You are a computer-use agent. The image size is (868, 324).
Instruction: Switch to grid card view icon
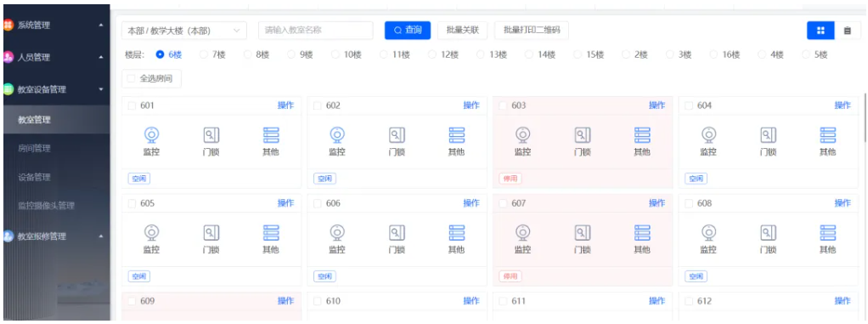point(821,31)
